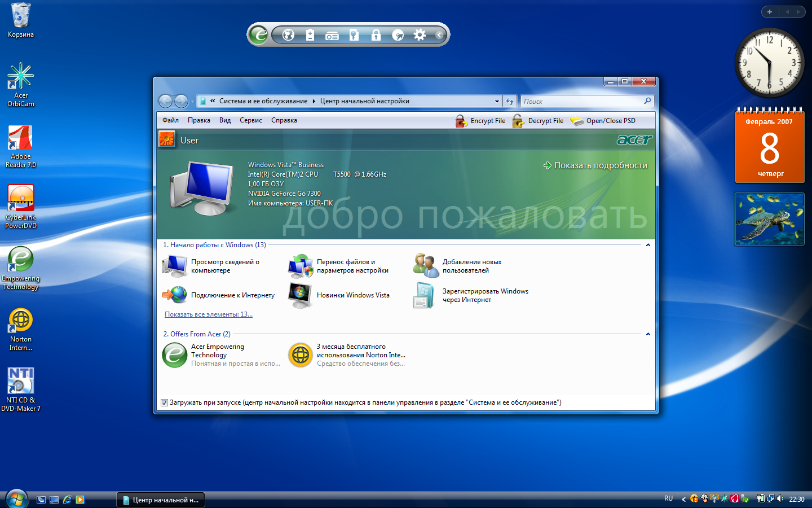Viewport: 812px width, 508px height.
Task: Click the RU language indicator
Action: click(x=669, y=499)
